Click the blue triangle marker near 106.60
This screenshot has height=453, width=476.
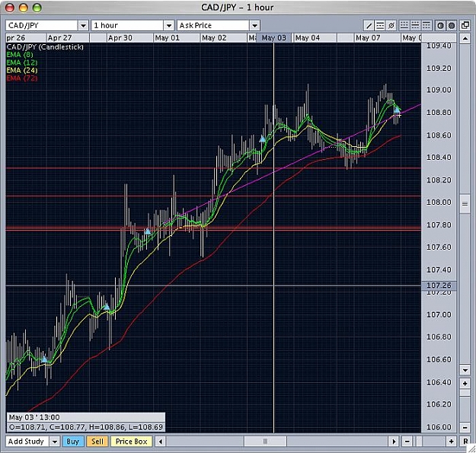[44, 359]
